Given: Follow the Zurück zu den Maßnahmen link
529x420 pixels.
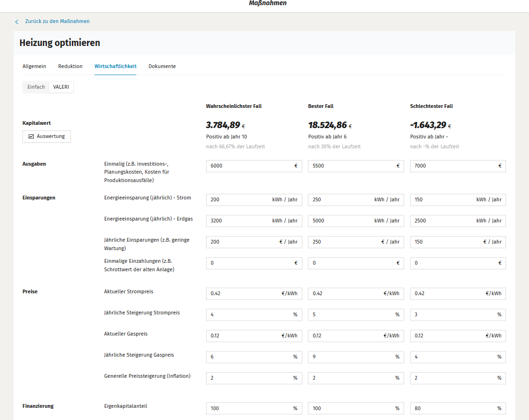Looking at the screenshot, I should [56, 22].
